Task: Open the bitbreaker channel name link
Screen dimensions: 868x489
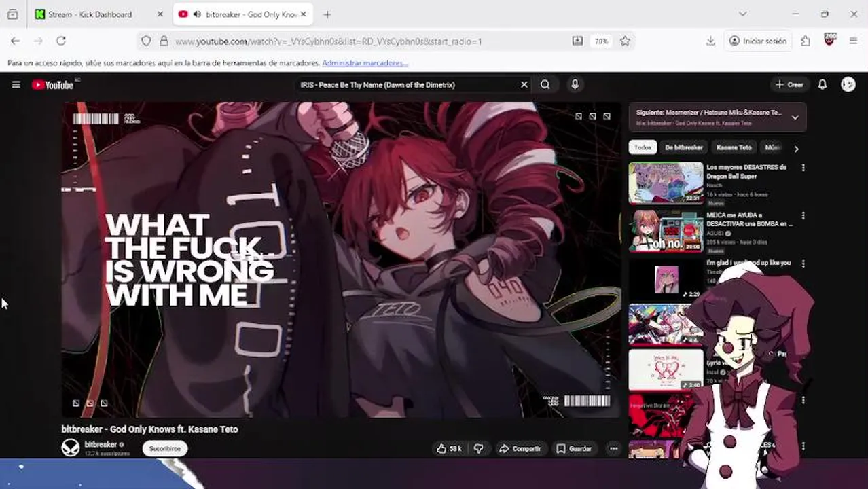Action: pos(101,444)
